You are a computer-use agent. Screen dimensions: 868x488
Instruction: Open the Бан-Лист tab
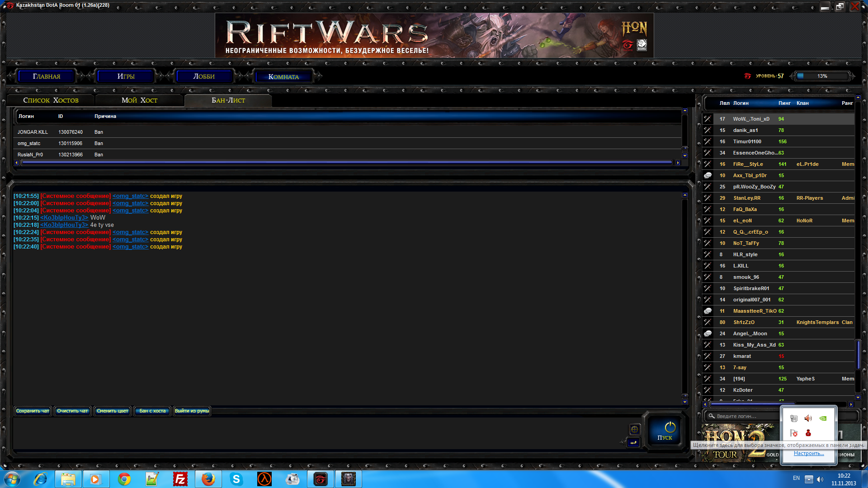(x=228, y=100)
